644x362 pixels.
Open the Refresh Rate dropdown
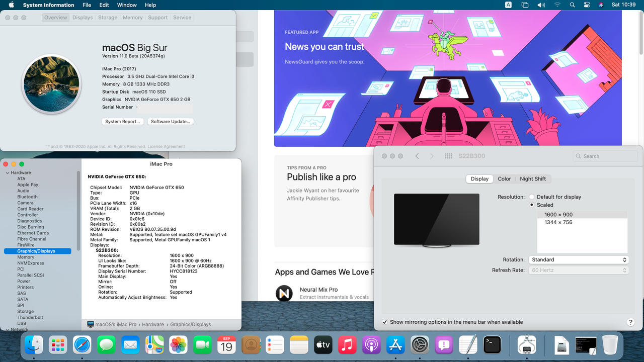pos(579,270)
